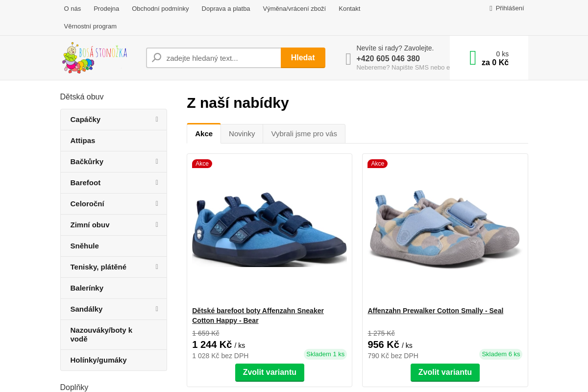
Task: Open the Affenzahn Prewalker Cotton Smally link
Action: click(x=435, y=311)
